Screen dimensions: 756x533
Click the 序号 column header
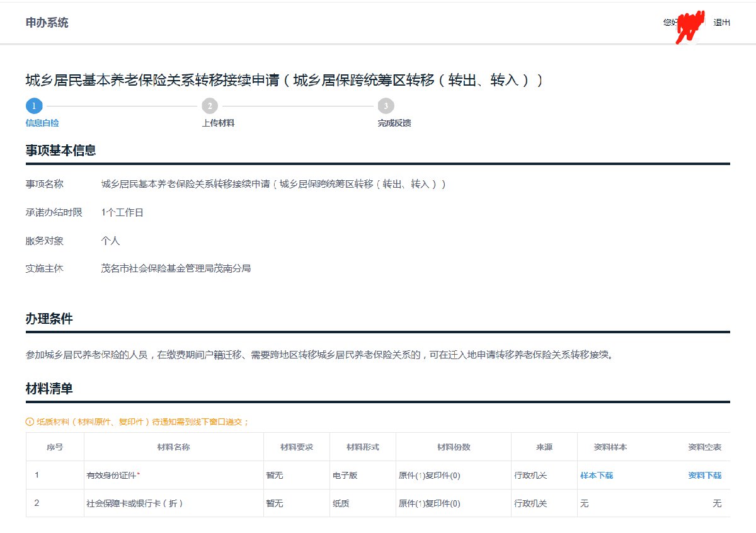(x=55, y=447)
